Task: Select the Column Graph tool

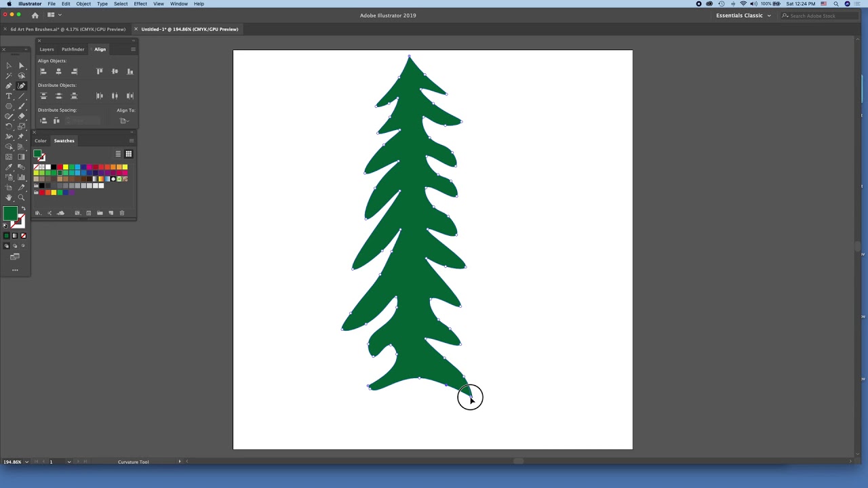Action: click(21, 177)
